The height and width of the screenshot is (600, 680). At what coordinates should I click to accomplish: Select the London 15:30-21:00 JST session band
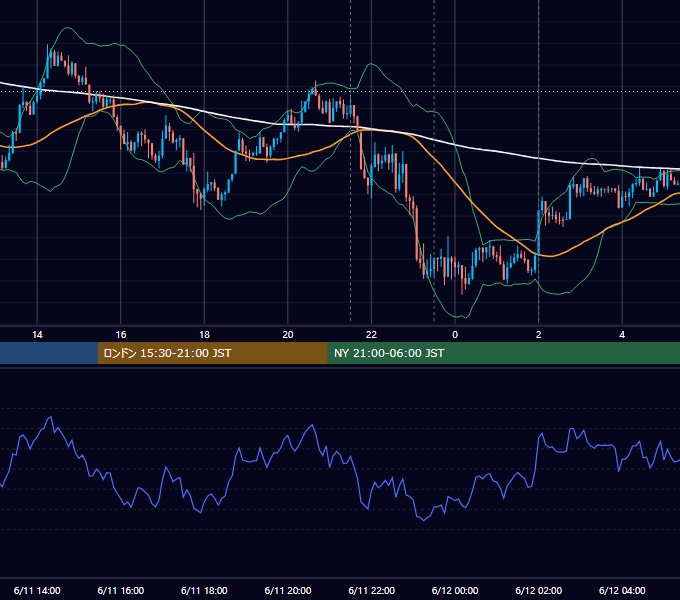[212, 353]
